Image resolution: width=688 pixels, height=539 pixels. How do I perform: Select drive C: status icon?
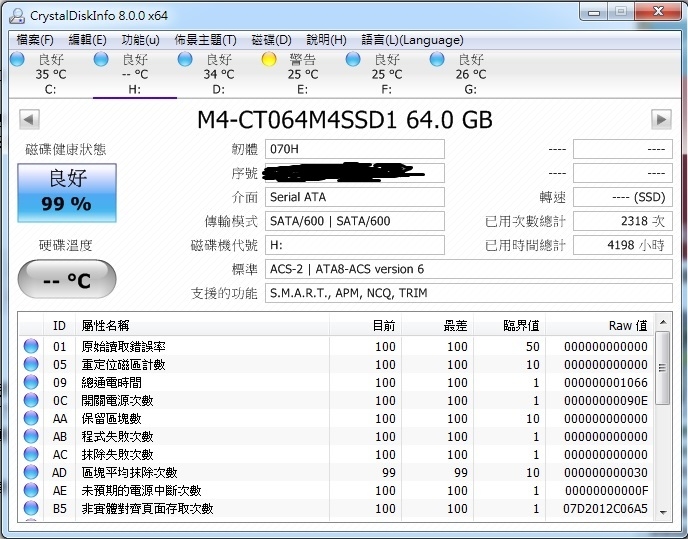tap(18, 59)
